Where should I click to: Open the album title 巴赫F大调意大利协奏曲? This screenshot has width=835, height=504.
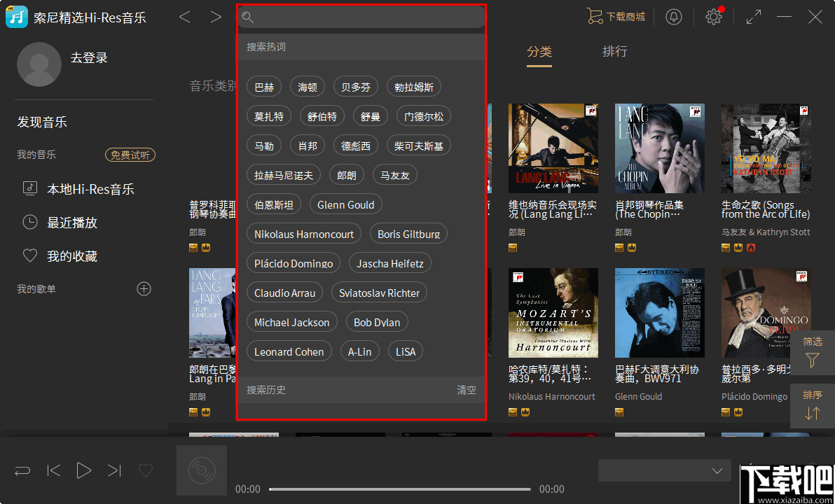(x=656, y=374)
